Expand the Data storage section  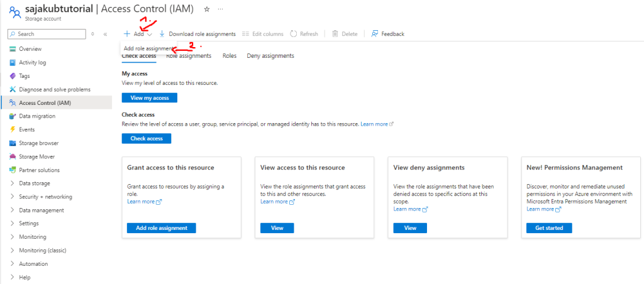point(13,183)
